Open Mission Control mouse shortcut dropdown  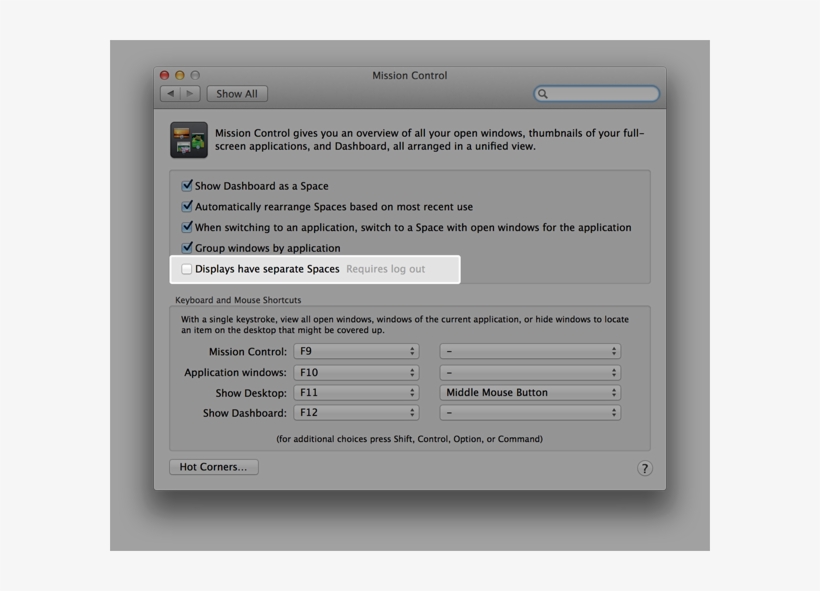coord(530,351)
